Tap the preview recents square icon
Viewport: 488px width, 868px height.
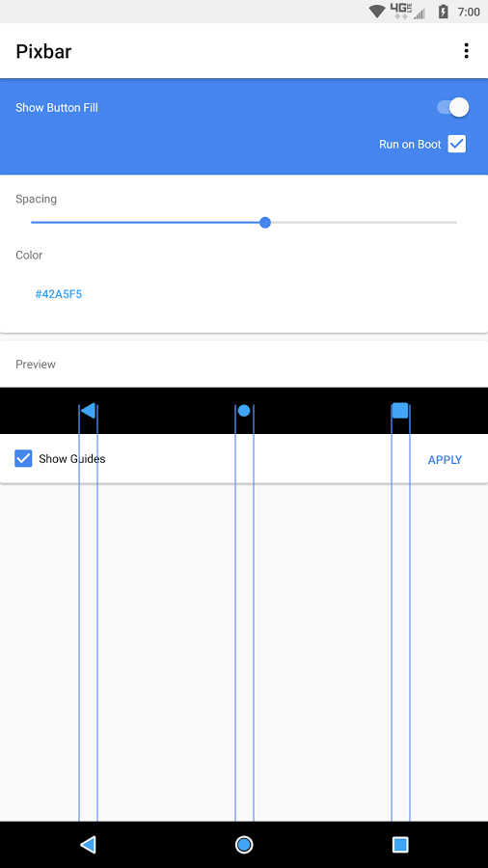400,411
